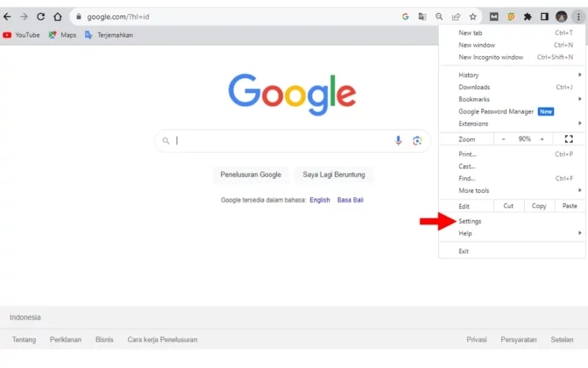
Task: Click Copy in the Edit row
Action: click(539, 206)
